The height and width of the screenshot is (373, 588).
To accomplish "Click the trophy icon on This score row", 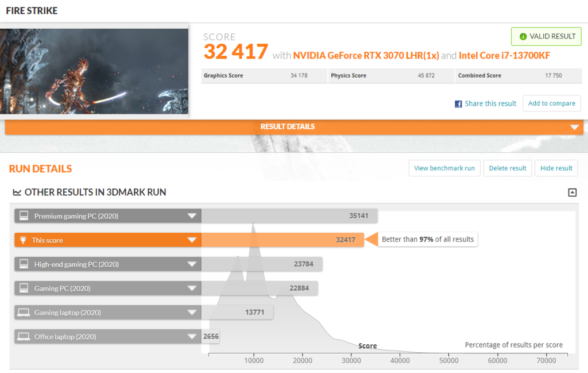I will [x=23, y=240].
